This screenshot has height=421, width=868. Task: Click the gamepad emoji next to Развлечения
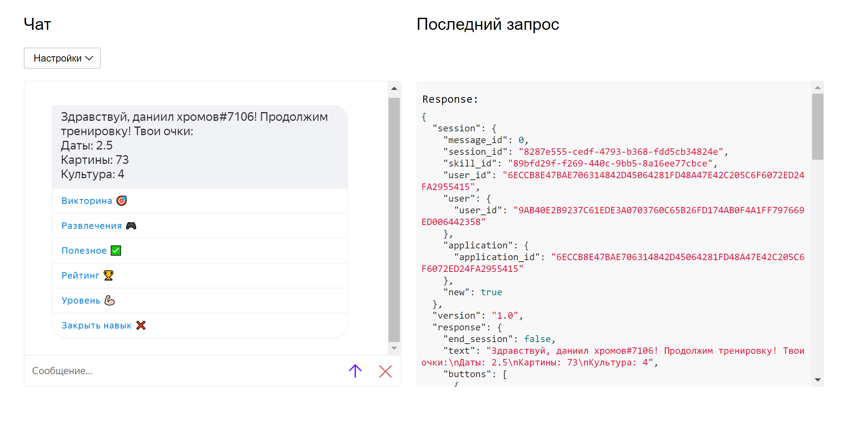tap(131, 226)
